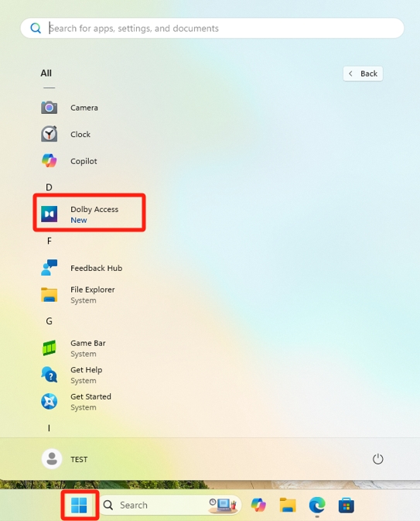
Task: Click the Back button
Action: (x=363, y=74)
